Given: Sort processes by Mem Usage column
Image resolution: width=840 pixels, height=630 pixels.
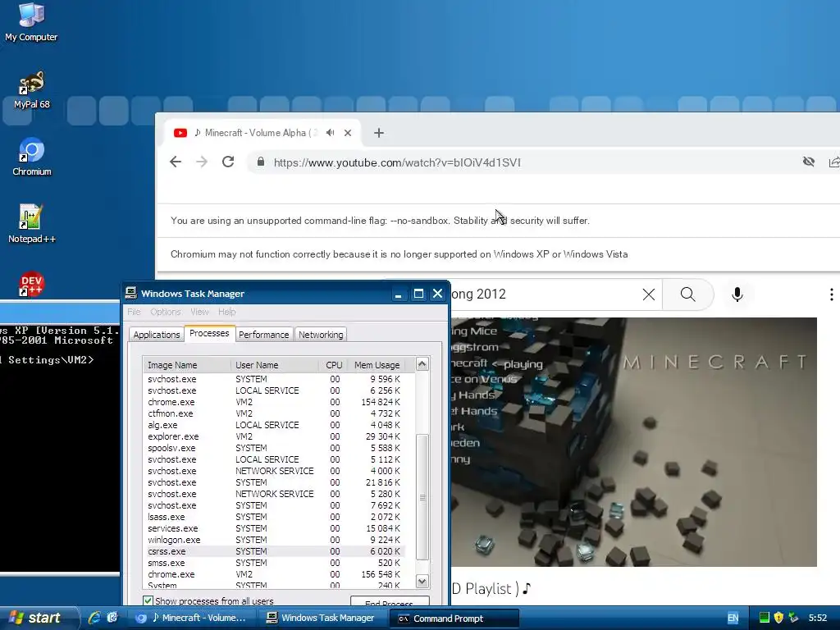Looking at the screenshot, I should [x=377, y=365].
